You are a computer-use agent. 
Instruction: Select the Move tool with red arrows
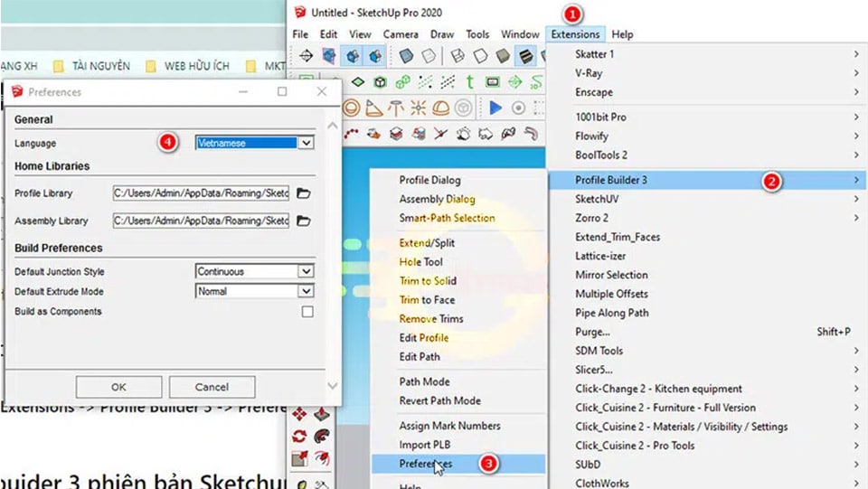click(299, 414)
